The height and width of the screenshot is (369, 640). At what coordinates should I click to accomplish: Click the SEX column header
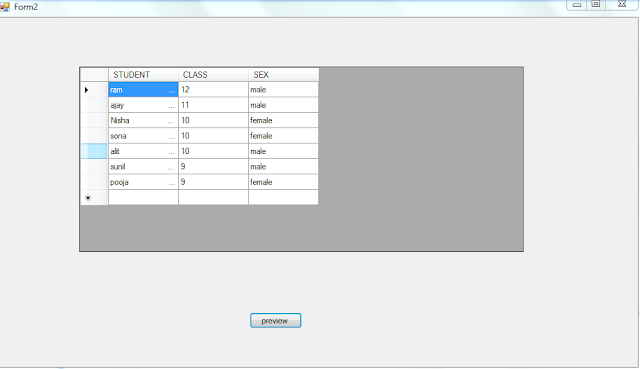[283, 75]
